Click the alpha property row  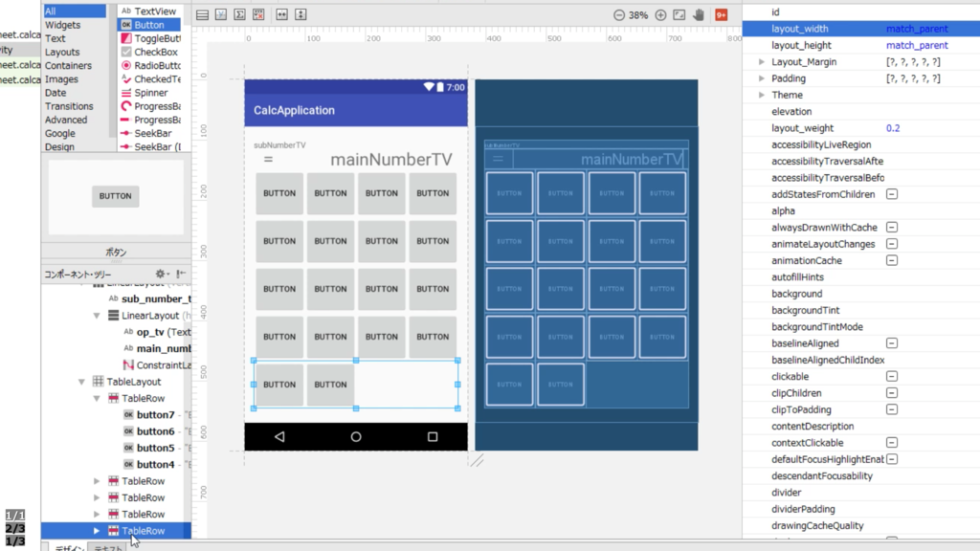click(861, 211)
